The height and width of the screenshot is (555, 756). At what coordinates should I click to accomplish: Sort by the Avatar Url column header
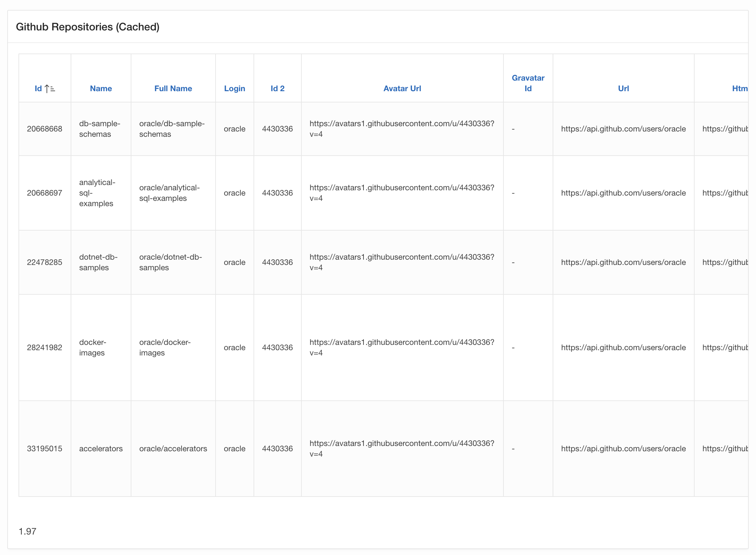[x=402, y=88]
